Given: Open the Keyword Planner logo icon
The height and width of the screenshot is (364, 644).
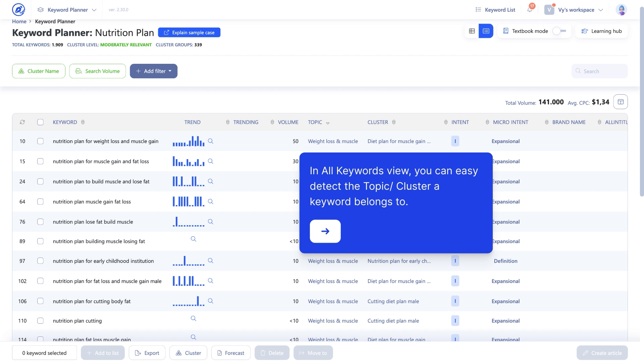Looking at the screenshot, I should (19, 9).
